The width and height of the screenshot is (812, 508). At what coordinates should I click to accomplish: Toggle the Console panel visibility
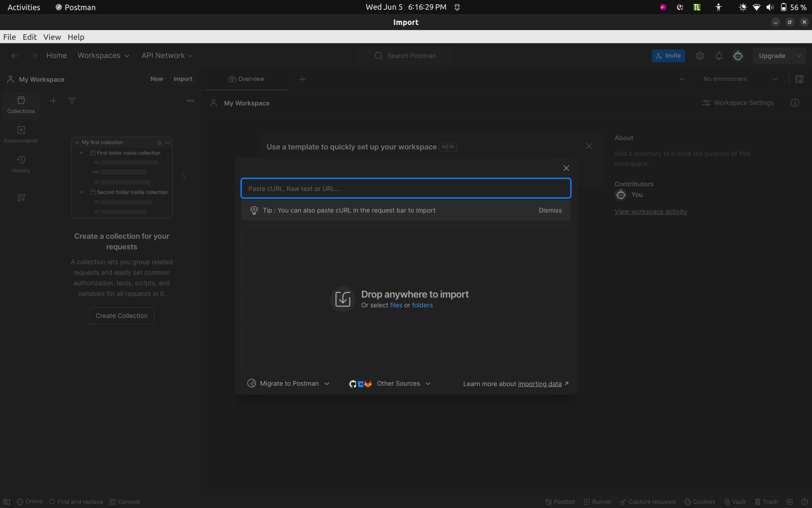pyautogui.click(x=125, y=502)
